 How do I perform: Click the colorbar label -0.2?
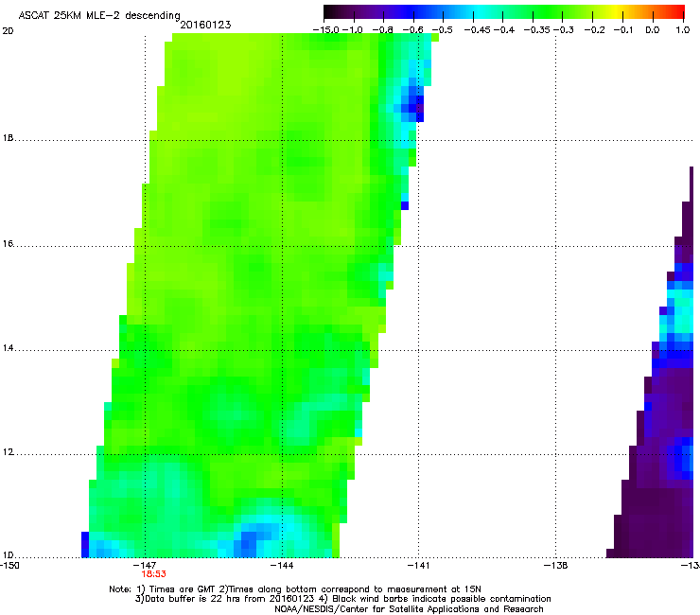coord(594,30)
